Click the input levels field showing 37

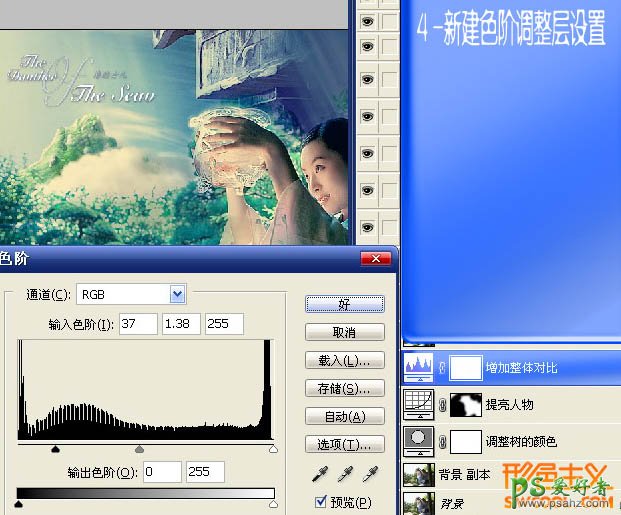(138, 324)
